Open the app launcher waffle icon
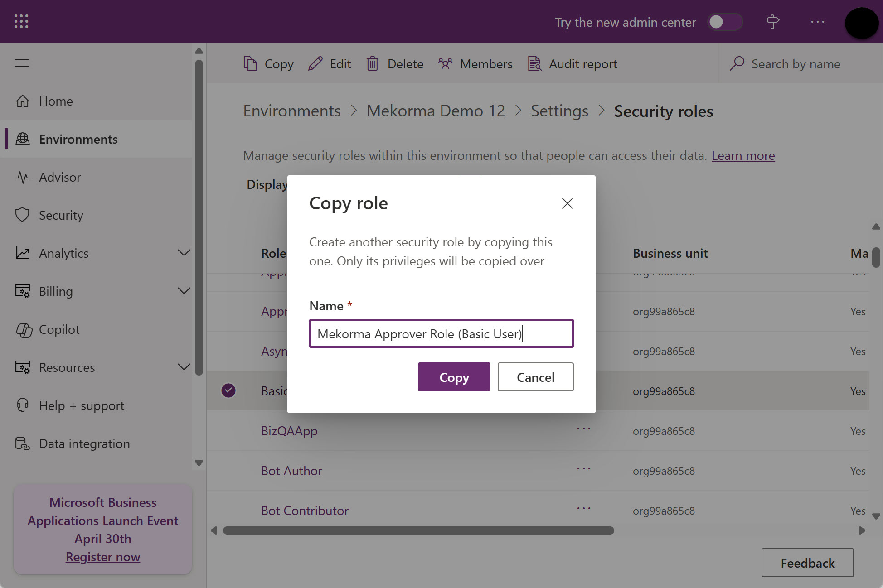Screen dimensions: 883x588 tap(21, 21)
